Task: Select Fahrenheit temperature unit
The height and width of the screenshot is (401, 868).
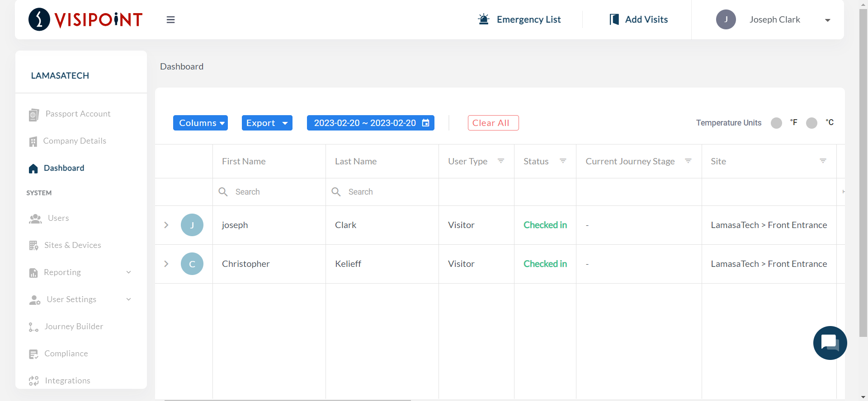Action: (776, 123)
